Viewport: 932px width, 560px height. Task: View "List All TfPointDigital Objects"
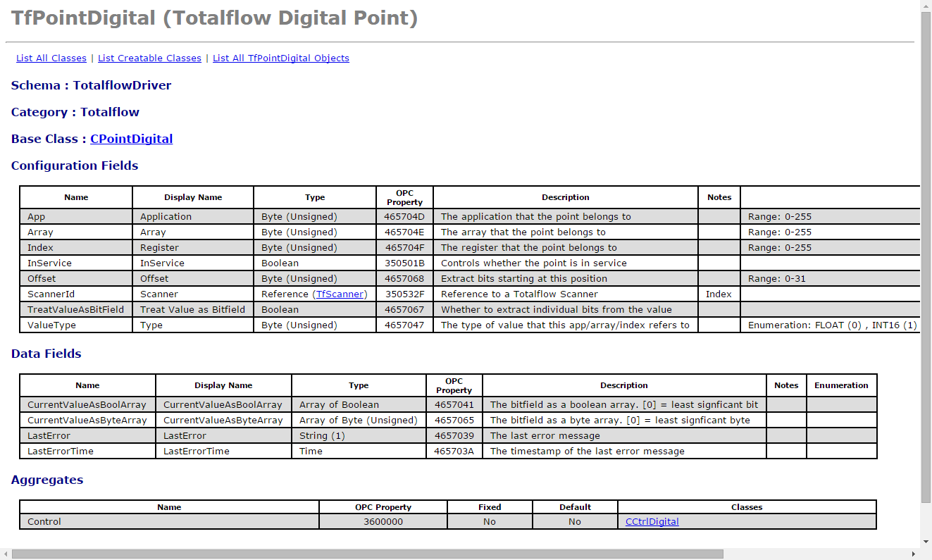pyautogui.click(x=280, y=58)
